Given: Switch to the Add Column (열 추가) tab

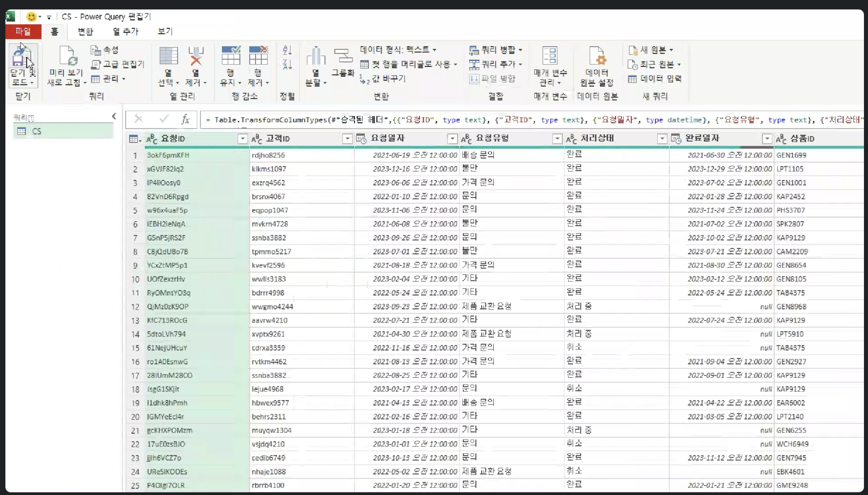Looking at the screenshot, I should click(126, 32).
